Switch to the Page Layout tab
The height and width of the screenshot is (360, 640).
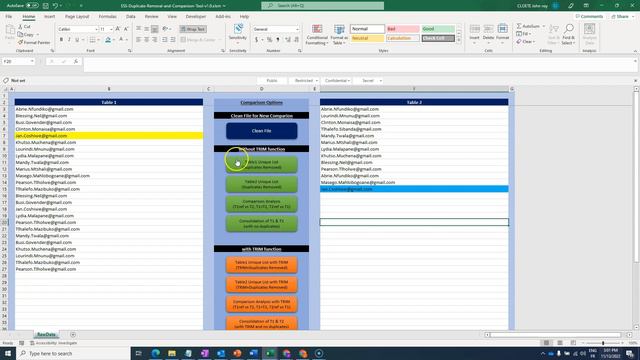pyautogui.click(x=77, y=16)
